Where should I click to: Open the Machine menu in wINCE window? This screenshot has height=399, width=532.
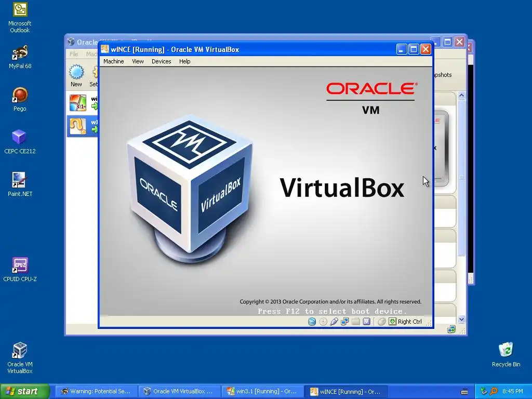coord(113,61)
